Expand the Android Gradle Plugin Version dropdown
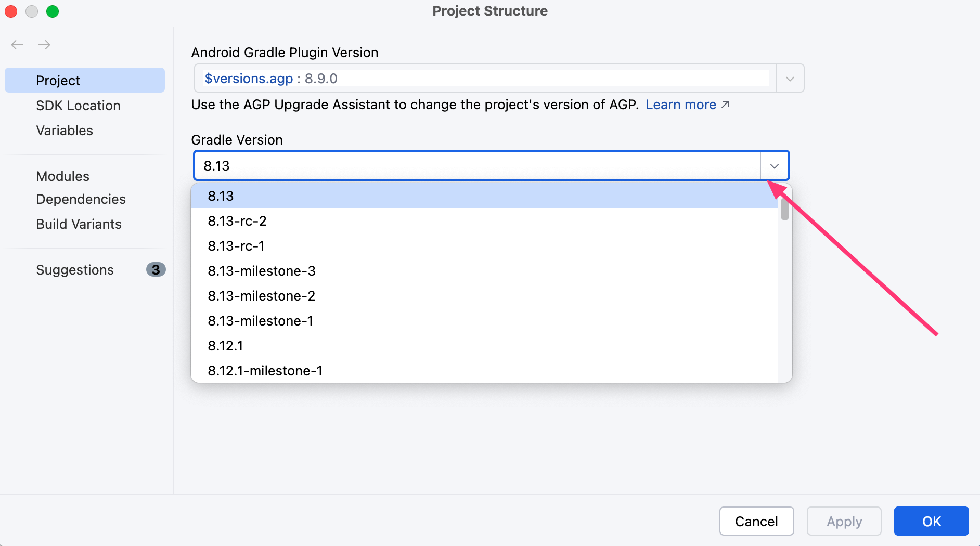 [790, 79]
